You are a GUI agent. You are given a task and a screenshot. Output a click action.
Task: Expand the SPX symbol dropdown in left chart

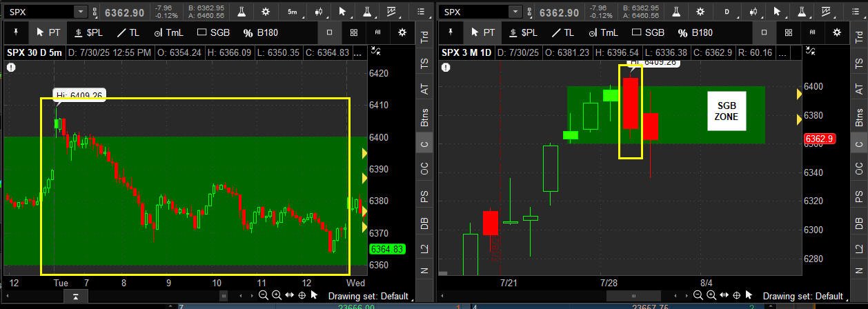click(x=80, y=12)
